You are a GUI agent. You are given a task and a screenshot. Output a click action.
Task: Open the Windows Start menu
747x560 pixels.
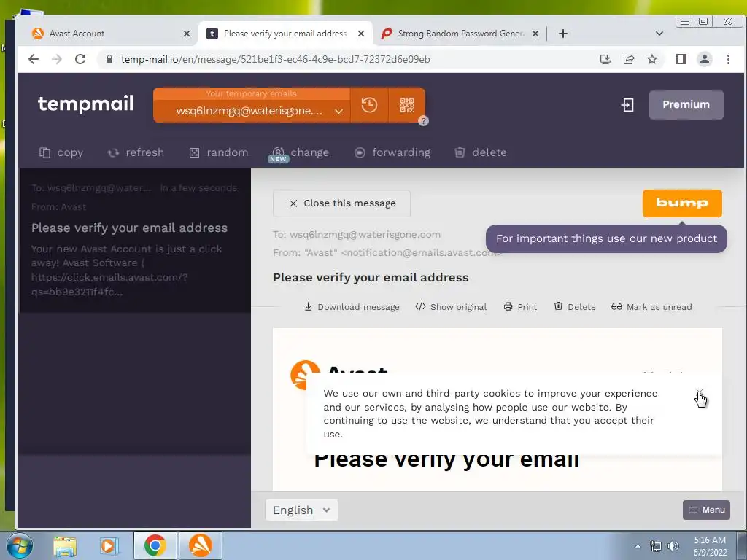[x=19, y=545]
